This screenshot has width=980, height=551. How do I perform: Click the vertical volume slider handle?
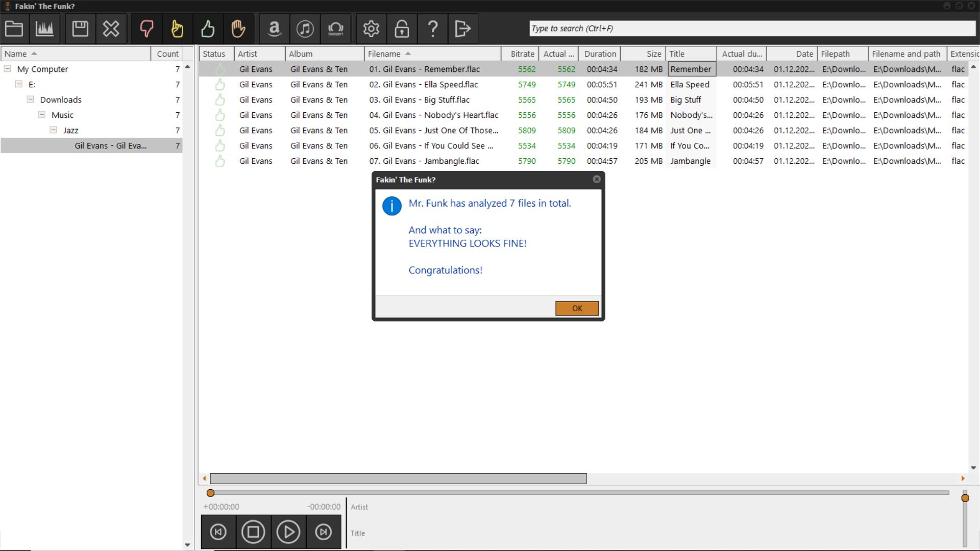coord(965,498)
